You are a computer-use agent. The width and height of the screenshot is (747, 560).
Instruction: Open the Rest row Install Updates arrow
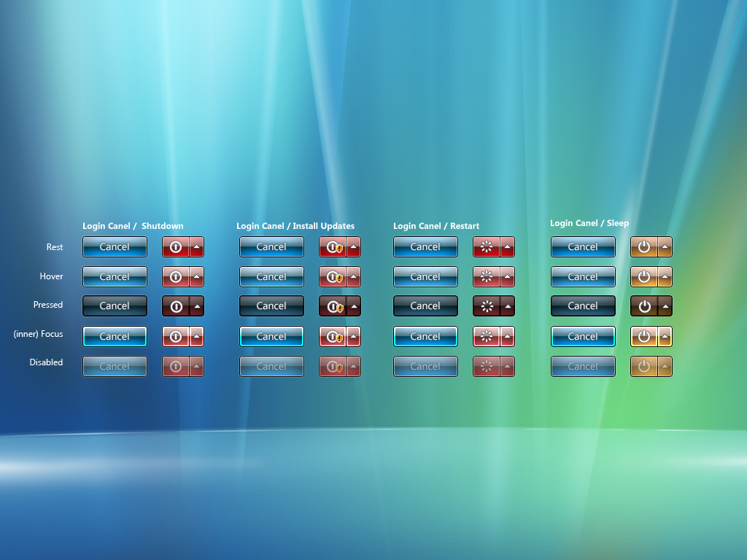click(354, 246)
